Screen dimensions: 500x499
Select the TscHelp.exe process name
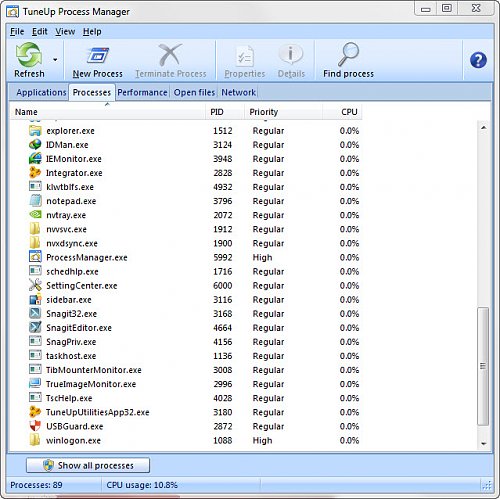[x=69, y=398]
